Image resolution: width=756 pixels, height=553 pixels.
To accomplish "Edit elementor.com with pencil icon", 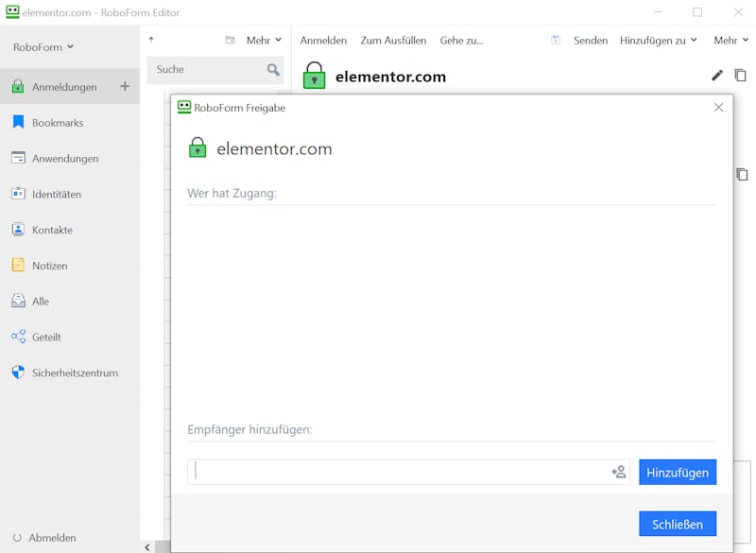I will point(717,76).
